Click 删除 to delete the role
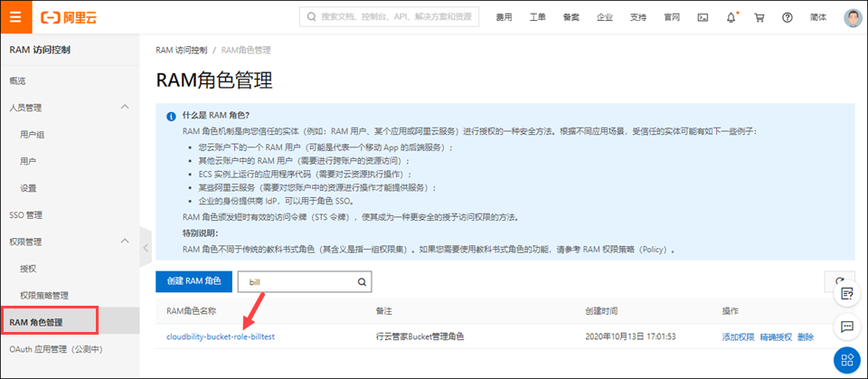 coord(805,336)
